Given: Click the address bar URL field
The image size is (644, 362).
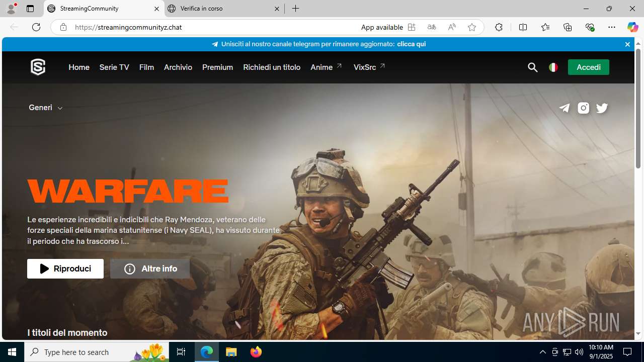Looking at the screenshot, I should (211, 27).
